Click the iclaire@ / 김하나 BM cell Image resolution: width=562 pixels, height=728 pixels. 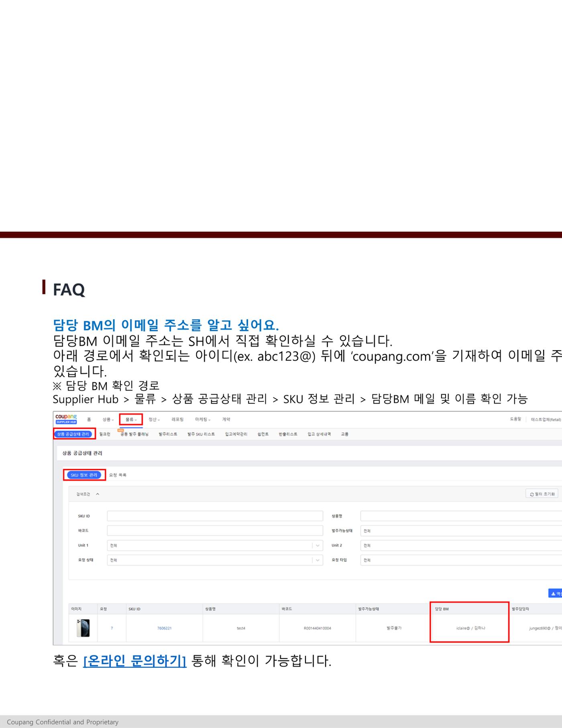pos(470,628)
